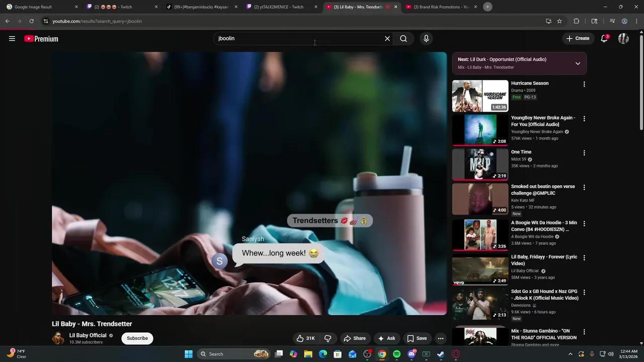Open options for A Boogie 3 Min Convo
This screenshot has width=644, height=362.
tap(584, 224)
